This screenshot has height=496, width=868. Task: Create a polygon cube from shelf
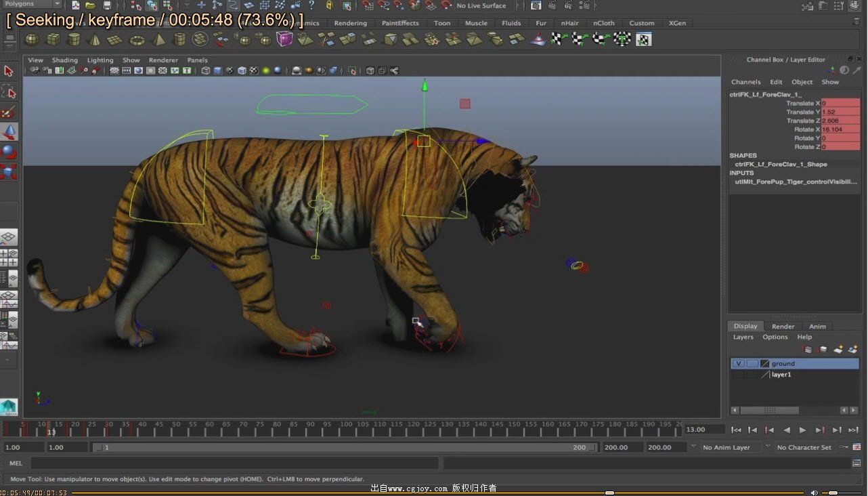(53, 39)
